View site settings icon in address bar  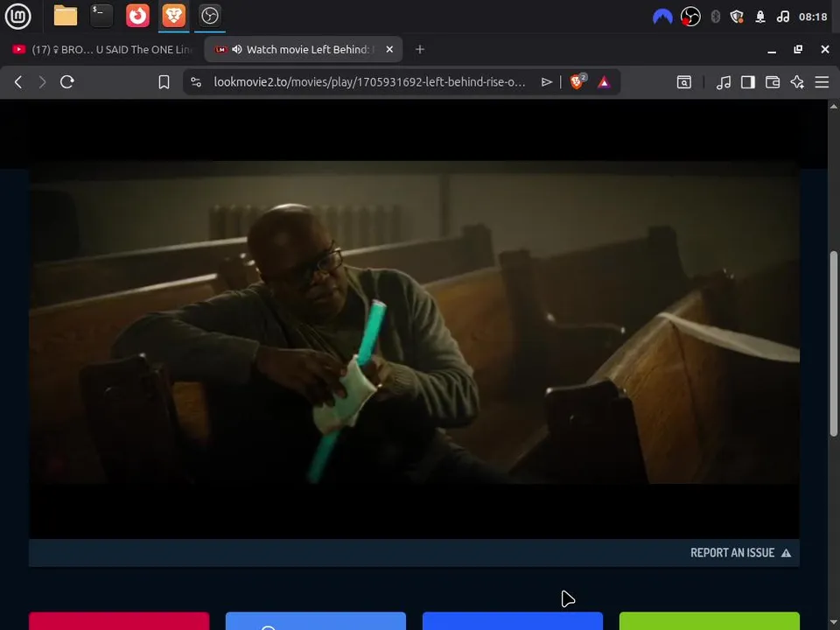click(x=196, y=82)
